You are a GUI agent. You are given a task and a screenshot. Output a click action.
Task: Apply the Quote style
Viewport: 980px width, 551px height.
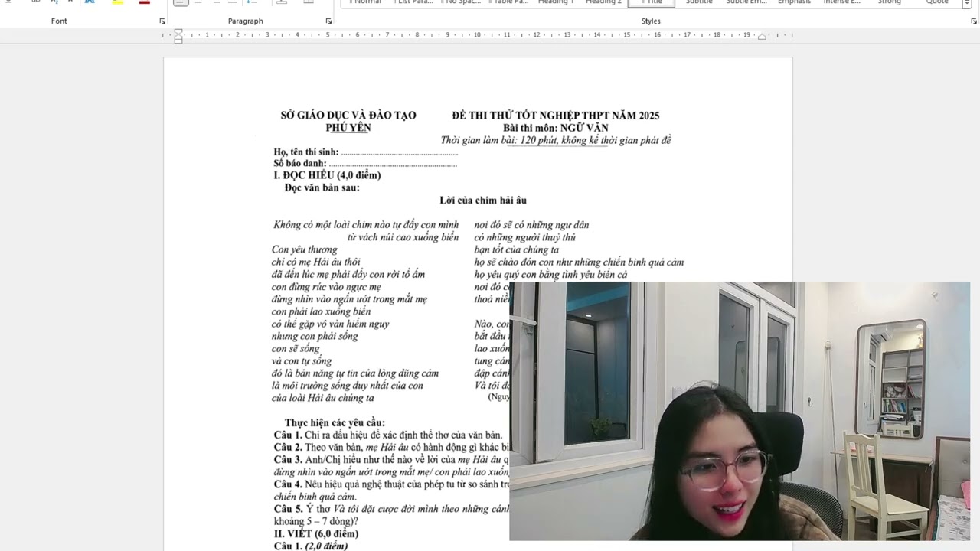[937, 2]
